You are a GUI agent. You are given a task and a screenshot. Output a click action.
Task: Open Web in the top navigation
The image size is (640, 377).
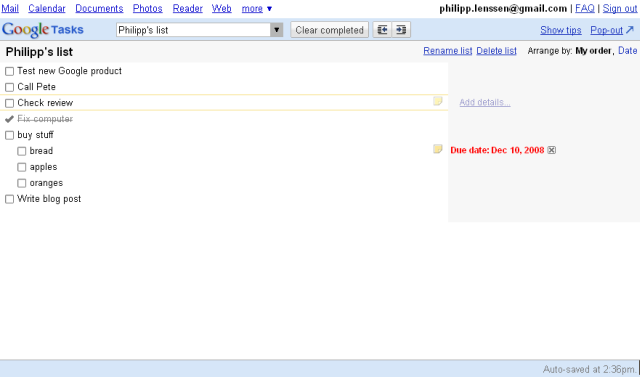click(x=222, y=9)
